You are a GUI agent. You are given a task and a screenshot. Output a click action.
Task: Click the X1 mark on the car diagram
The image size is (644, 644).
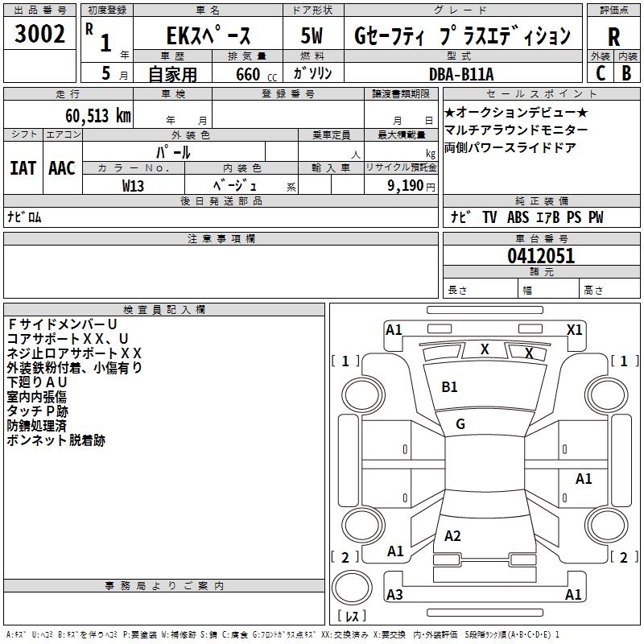574,330
